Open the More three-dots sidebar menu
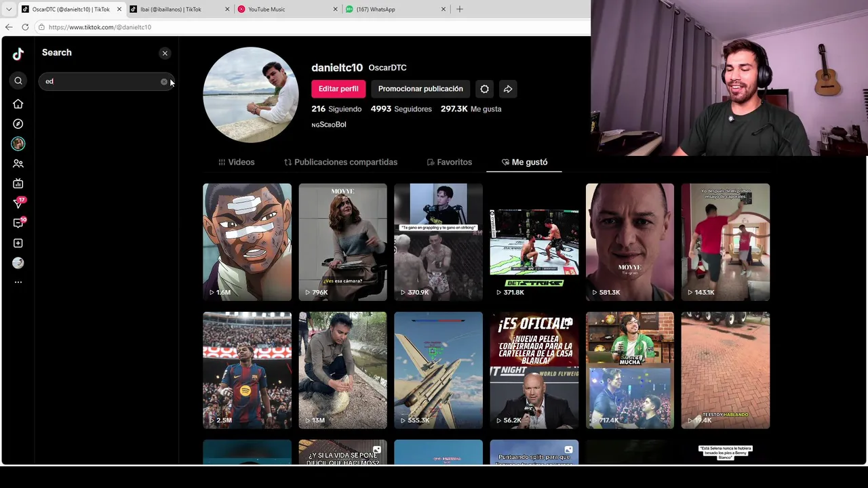The width and height of the screenshot is (868, 488). tap(18, 282)
